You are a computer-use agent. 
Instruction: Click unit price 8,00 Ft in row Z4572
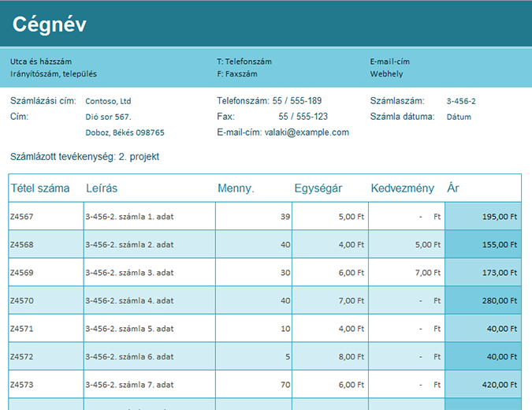352,356
